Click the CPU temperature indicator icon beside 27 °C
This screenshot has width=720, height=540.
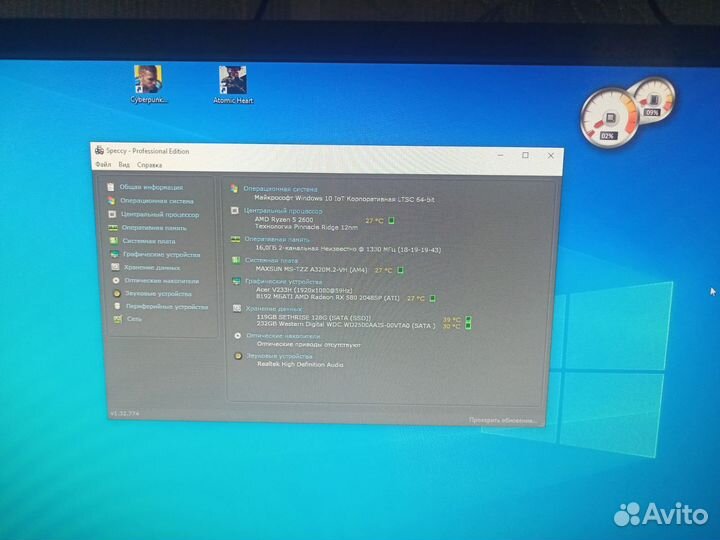point(392,220)
